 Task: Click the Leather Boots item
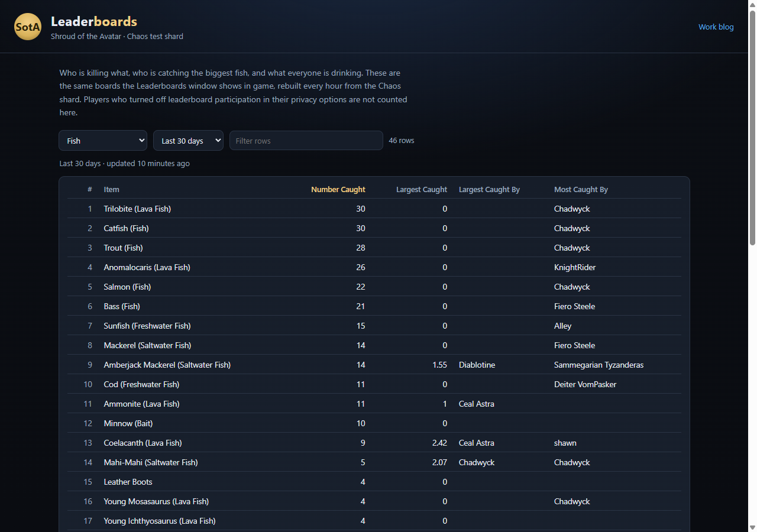(128, 482)
